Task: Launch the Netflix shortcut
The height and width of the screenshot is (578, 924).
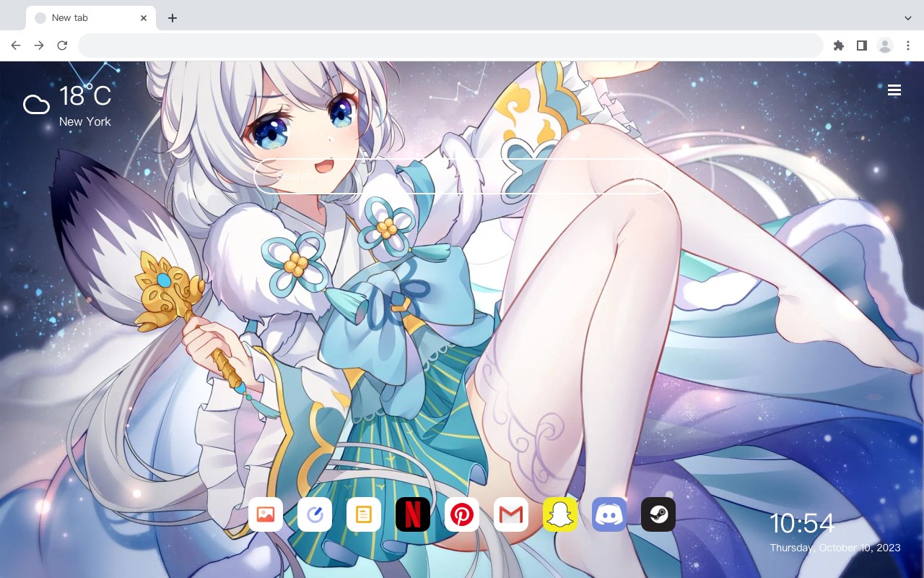Action: [413, 514]
